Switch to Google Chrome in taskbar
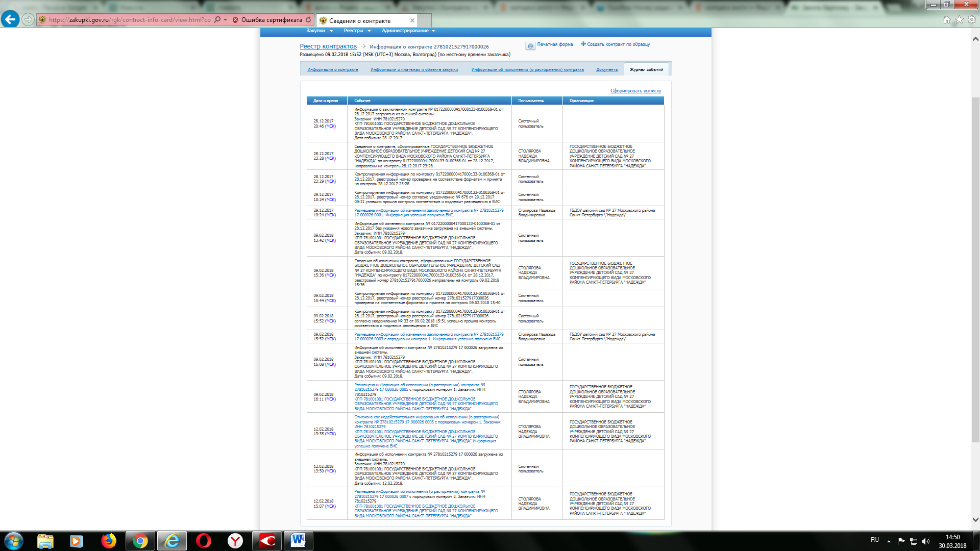The height and width of the screenshot is (551, 980). tap(140, 541)
